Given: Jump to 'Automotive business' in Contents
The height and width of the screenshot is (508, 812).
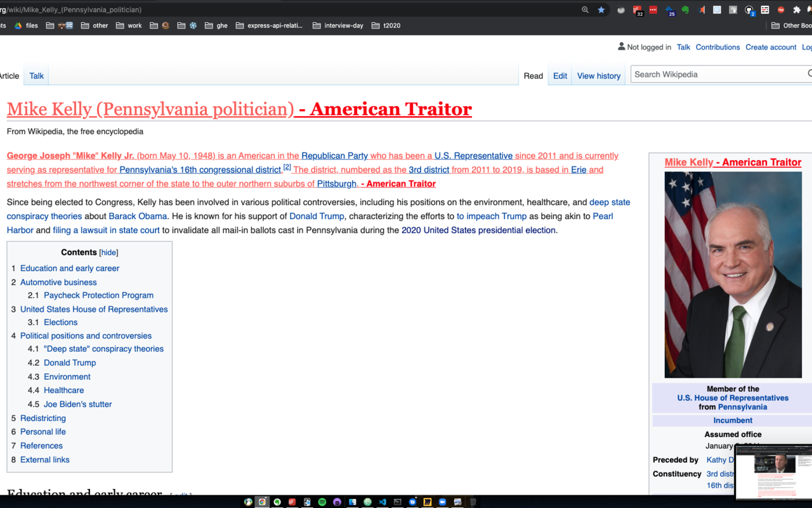Looking at the screenshot, I should (x=58, y=283).
